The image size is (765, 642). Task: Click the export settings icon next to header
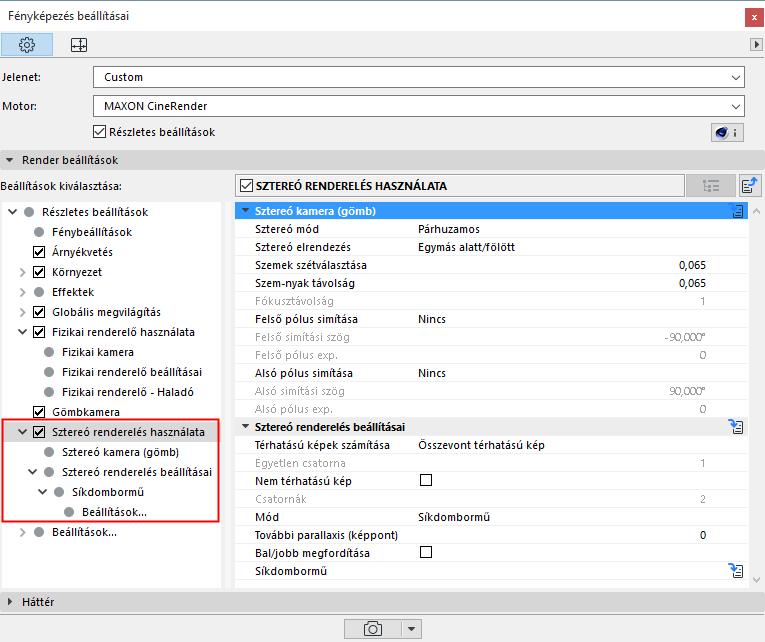pos(749,186)
